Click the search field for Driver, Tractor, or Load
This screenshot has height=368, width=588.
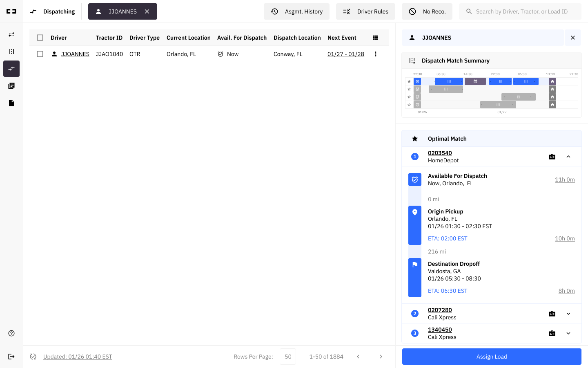pyautogui.click(x=520, y=11)
